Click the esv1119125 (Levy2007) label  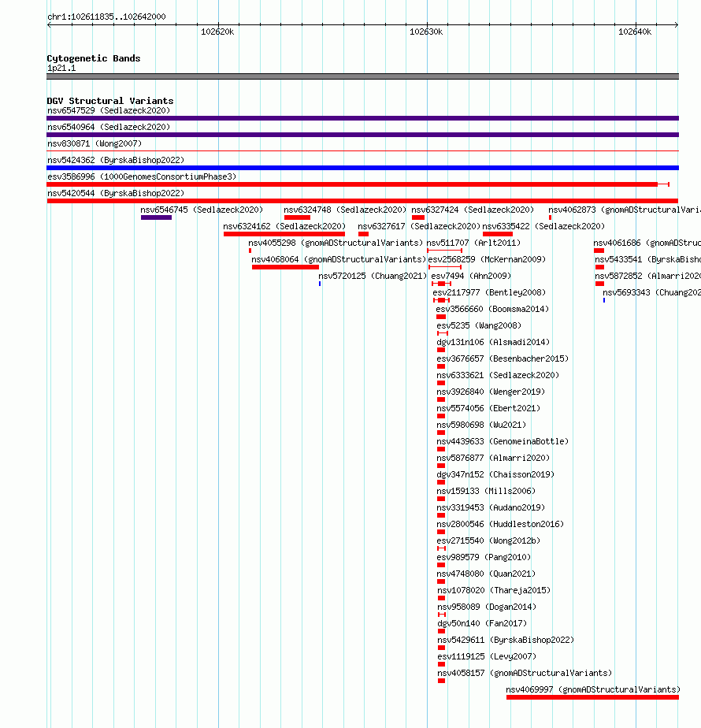pos(487,657)
